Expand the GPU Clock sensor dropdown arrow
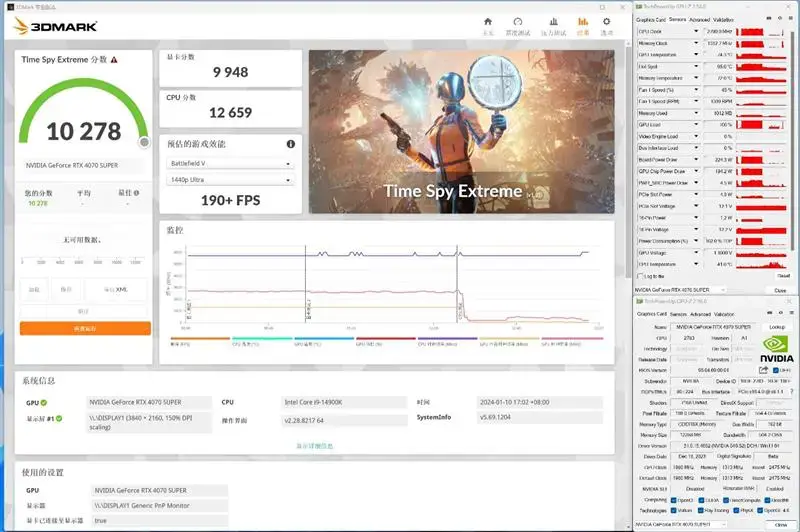 tap(696, 32)
